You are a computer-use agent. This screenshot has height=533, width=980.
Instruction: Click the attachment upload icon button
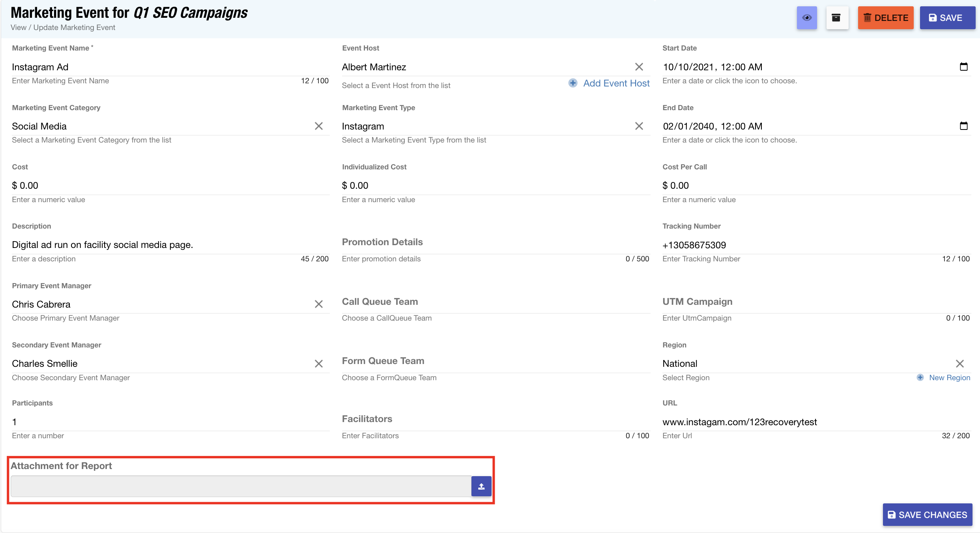[x=481, y=486]
